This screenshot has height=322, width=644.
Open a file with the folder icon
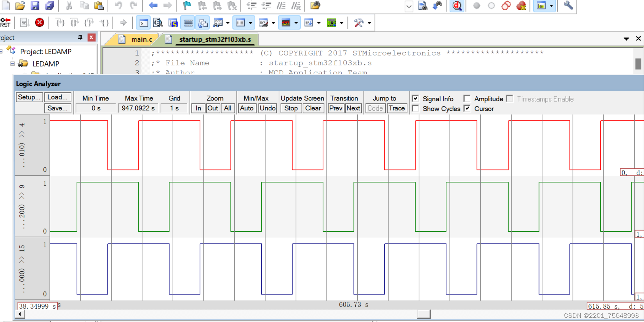[20, 5]
